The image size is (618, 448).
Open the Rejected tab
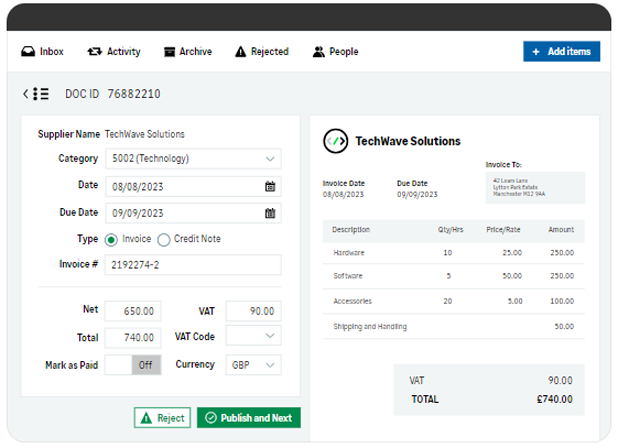[262, 52]
